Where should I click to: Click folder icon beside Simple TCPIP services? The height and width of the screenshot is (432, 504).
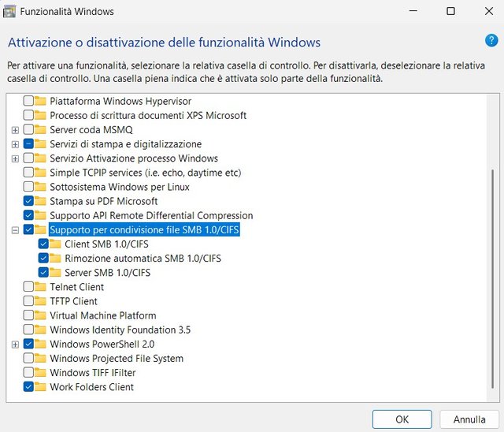click(40, 173)
